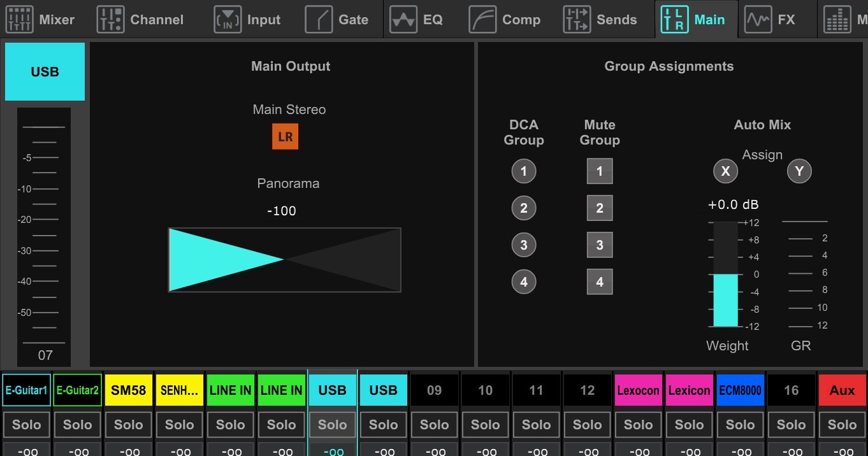Viewport: 868px width, 456px height.
Task: Click the USB channel name header
Action: (45, 72)
